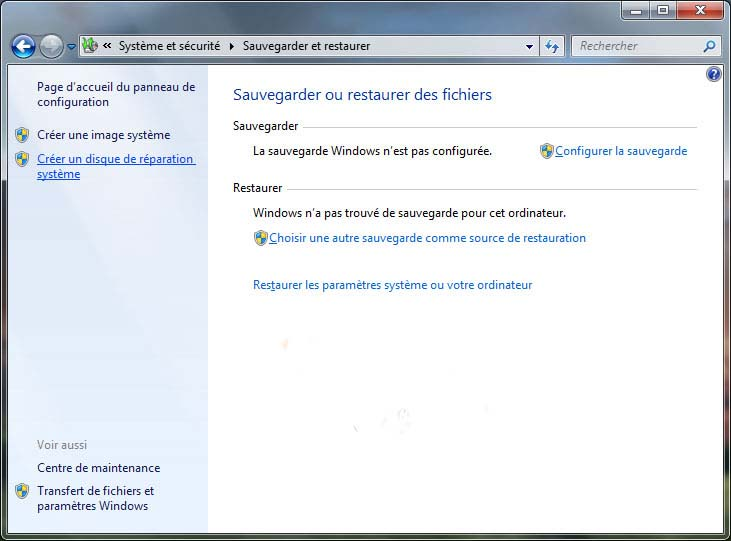The width and height of the screenshot is (731, 541).
Task: Select Sauvegarder et restaurer breadcrumb
Action: pyautogui.click(x=306, y=46)
